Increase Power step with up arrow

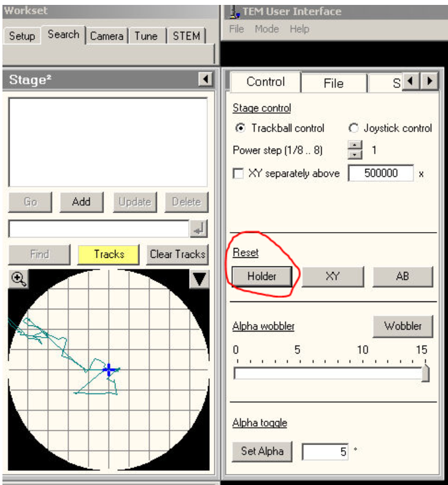click(354, 145)
